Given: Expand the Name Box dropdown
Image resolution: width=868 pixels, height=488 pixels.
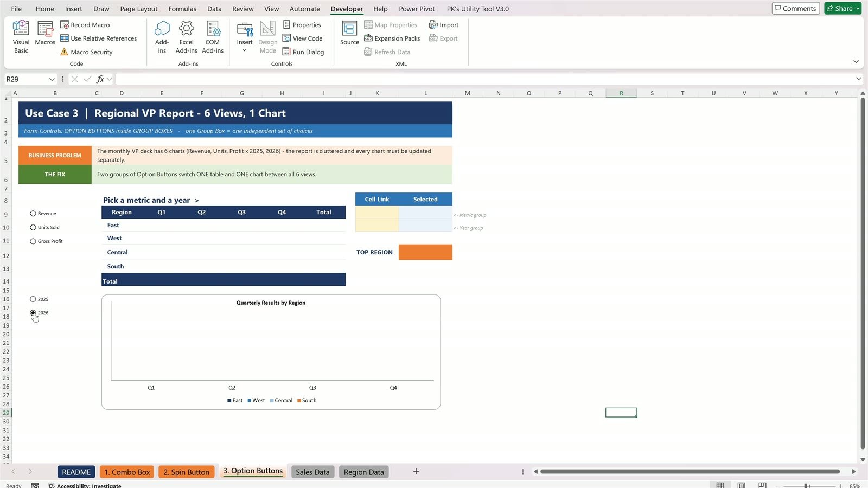Looking at the screenshot, I should click(52, 79).
